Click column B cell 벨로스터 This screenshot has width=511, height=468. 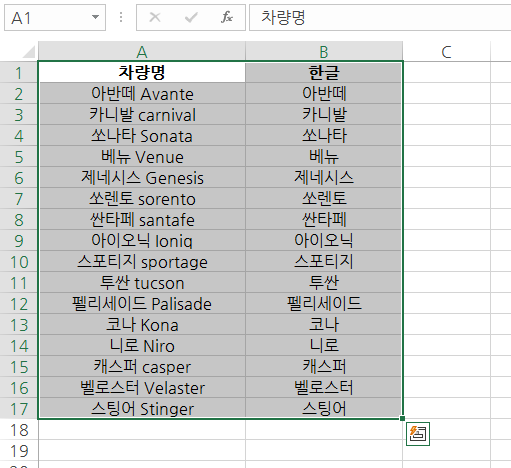click(x=324, y=387)
